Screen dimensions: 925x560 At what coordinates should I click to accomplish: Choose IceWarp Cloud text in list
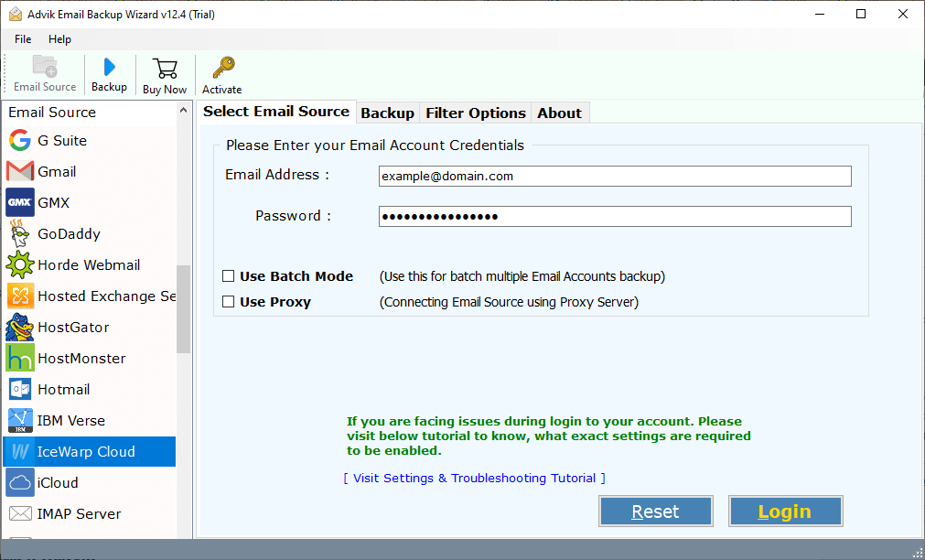86,452
